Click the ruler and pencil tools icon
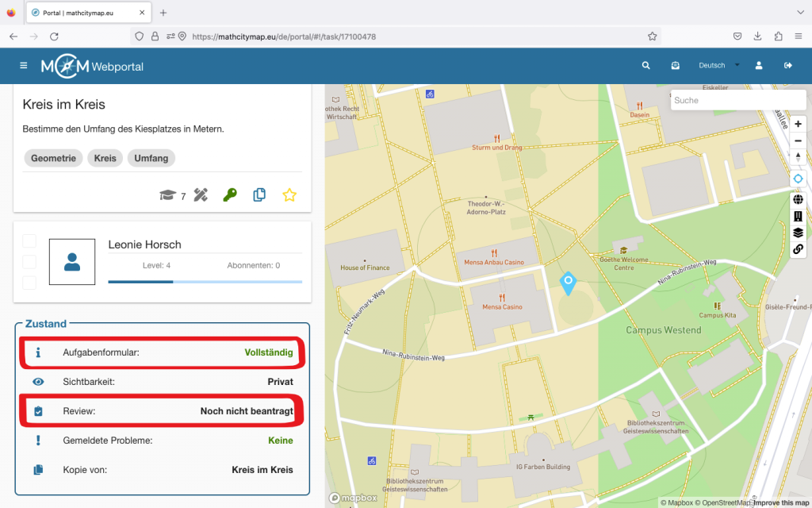This screenshot has width=812, height=508. [x=201, y=195]
